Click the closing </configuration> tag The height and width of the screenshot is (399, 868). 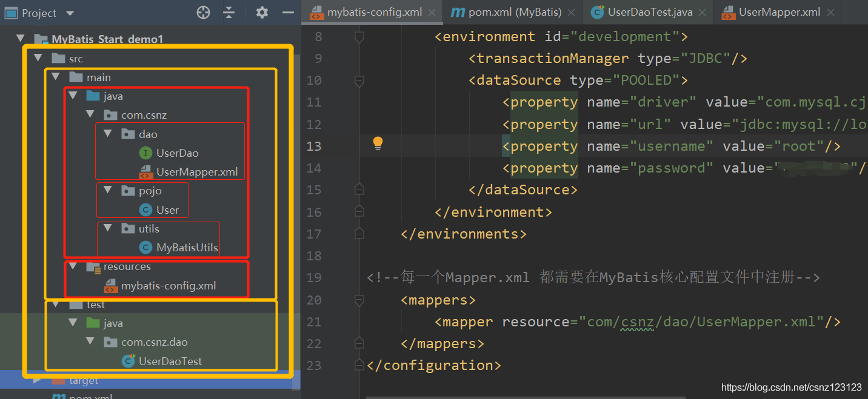(434, 366)
